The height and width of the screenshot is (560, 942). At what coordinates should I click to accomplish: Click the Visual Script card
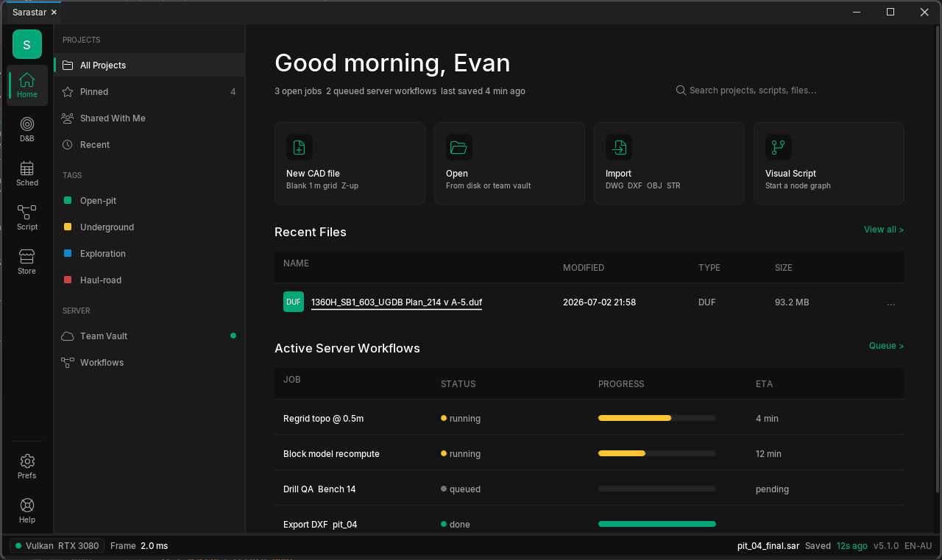[x=829, y=163]
